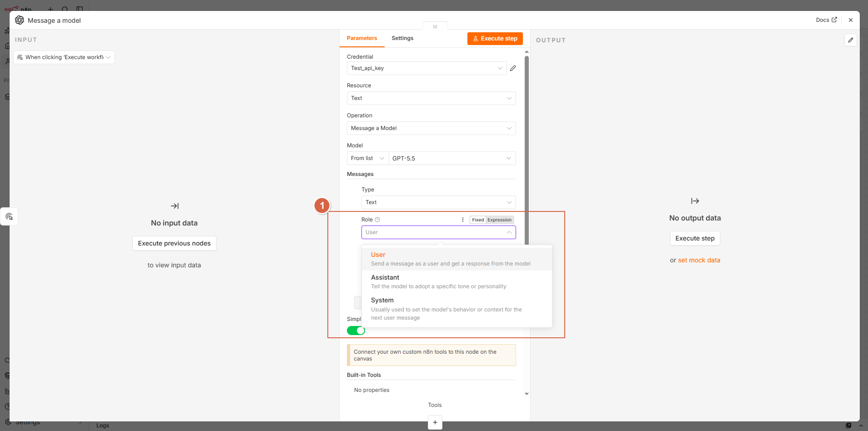
Task: Click the No input data message
Action: click(174, 223)
